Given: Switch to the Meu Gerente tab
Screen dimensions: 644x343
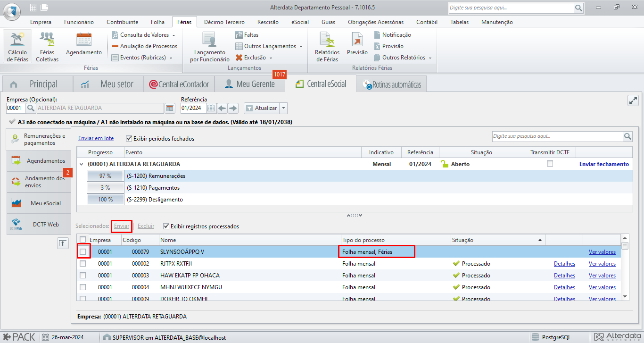Looking at the screenshot, I should click(250, 84).
